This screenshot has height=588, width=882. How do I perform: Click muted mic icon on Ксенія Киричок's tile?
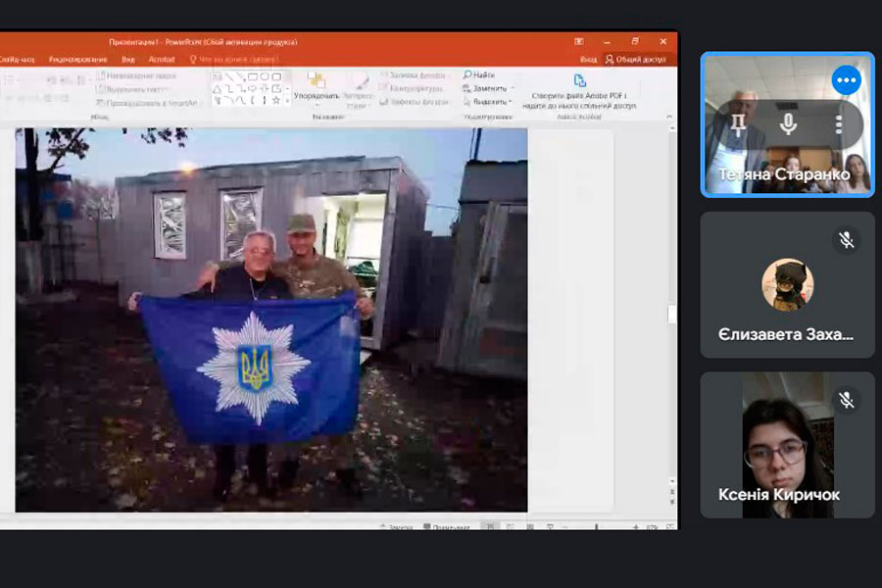(847, 400)
